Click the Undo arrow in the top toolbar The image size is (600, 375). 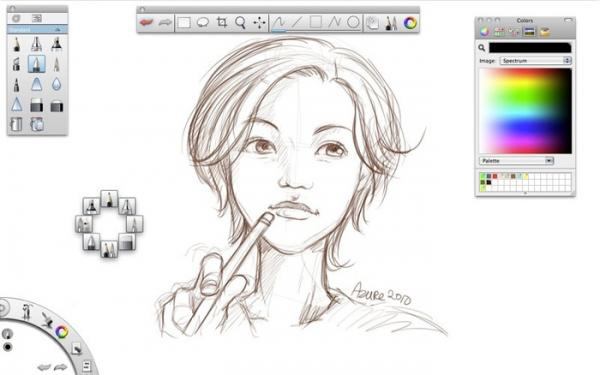pos(146,23)
